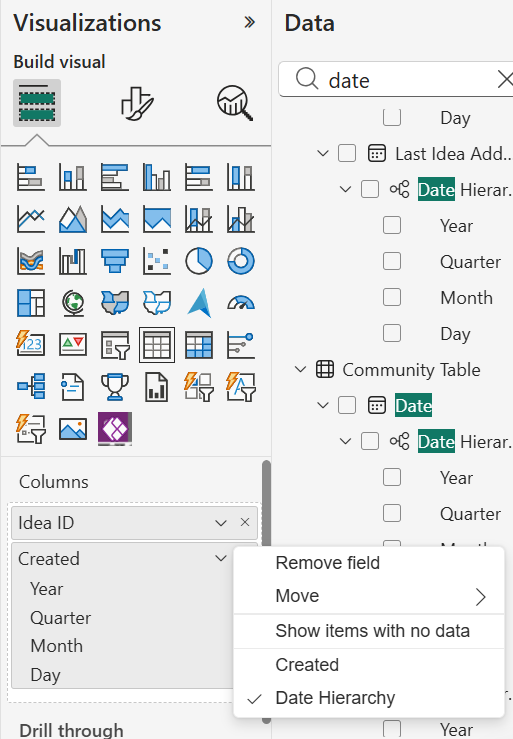Pick the treemap visual icon
The image size is (513, 739).
coord(31,303)
